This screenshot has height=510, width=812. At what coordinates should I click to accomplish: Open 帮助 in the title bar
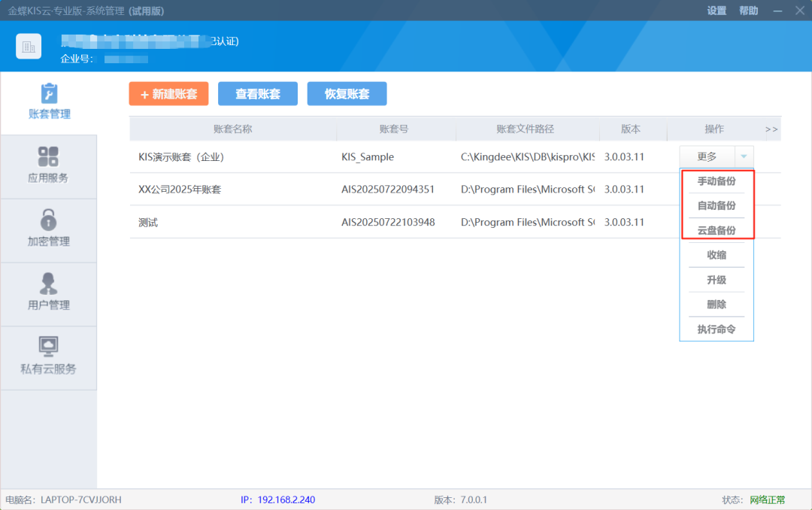[748, 11]
